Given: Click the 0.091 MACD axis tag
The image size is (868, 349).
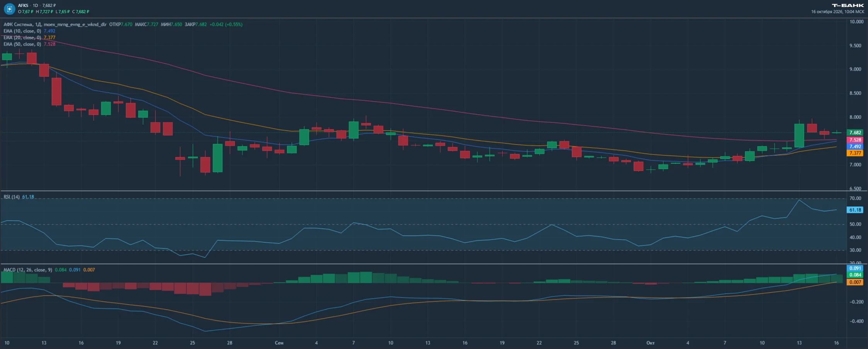Looking at the screenshot, I should (855, 268).
